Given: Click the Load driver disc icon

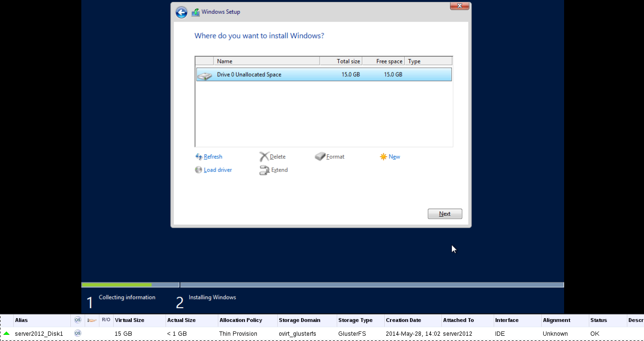Looking at the screenshot, I should 198,170.
